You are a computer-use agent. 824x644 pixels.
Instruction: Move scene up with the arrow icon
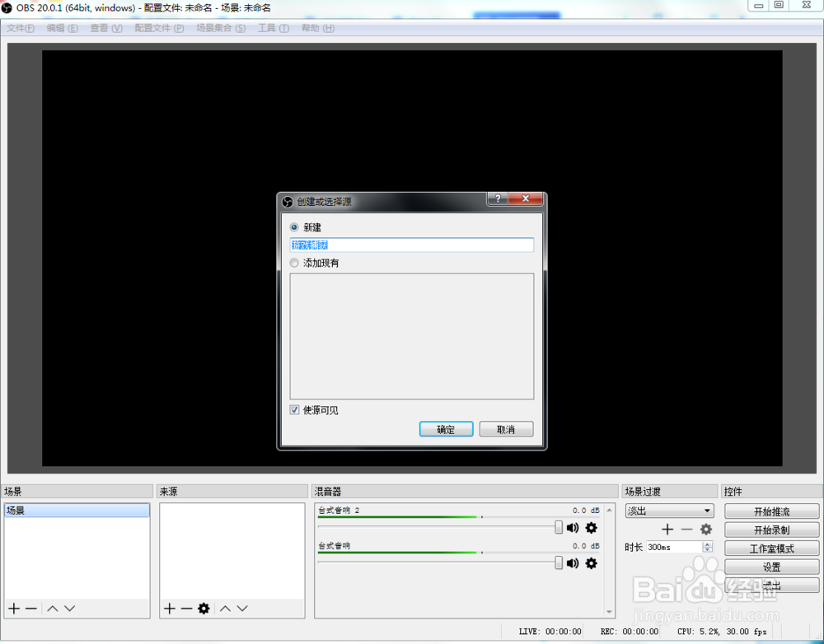point(53,609)
